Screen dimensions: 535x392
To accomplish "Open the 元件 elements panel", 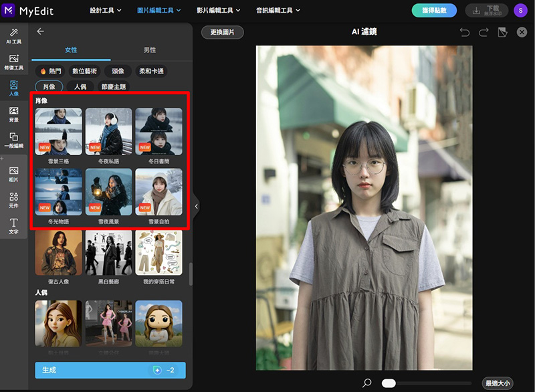I will pyautogui.click(x=13, y=200).
